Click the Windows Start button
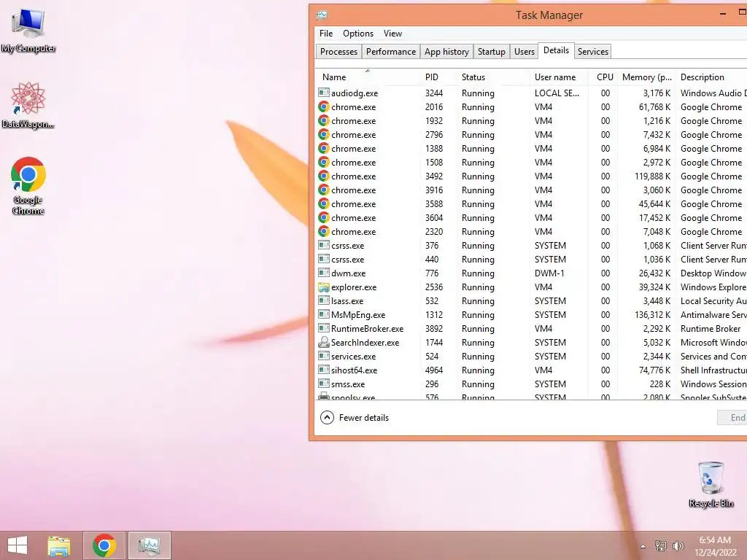The height and width of the screenshot is (560, 747). [18, 545]
